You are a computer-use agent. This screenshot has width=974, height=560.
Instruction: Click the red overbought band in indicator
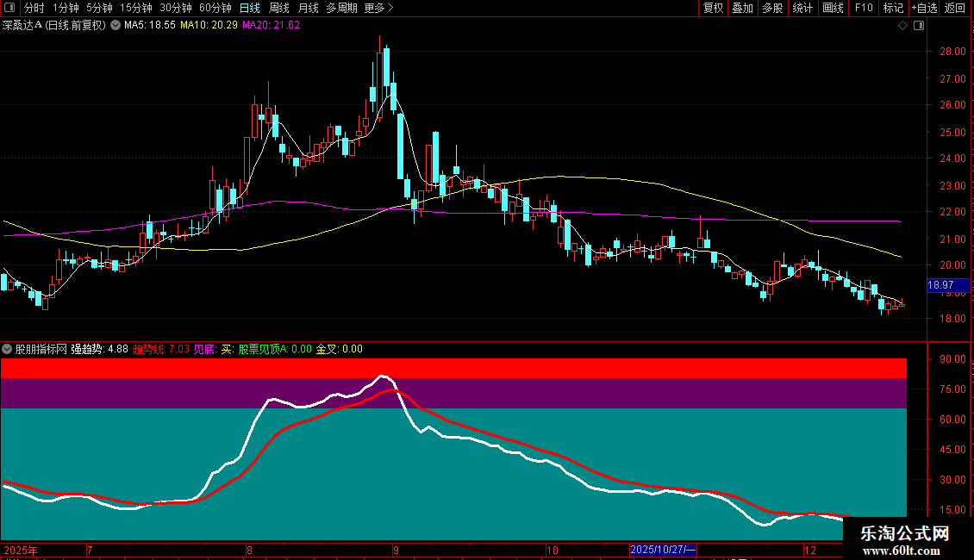click(453, 368)
